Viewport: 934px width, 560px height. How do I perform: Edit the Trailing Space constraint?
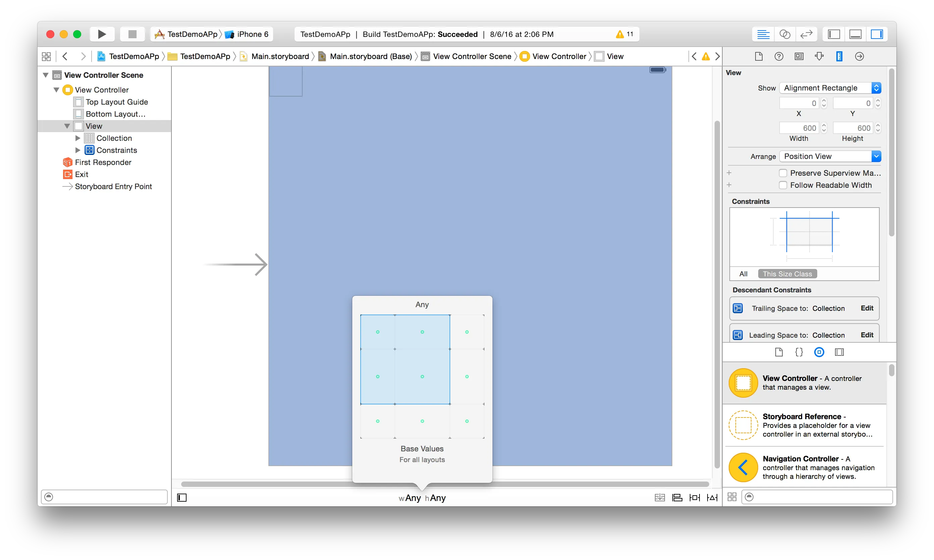tap(867, 308)
